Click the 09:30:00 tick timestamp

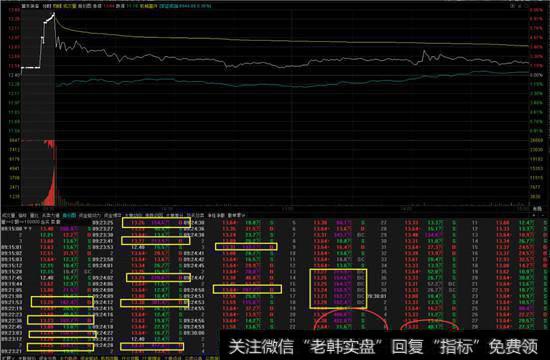(x=194, y=333)
